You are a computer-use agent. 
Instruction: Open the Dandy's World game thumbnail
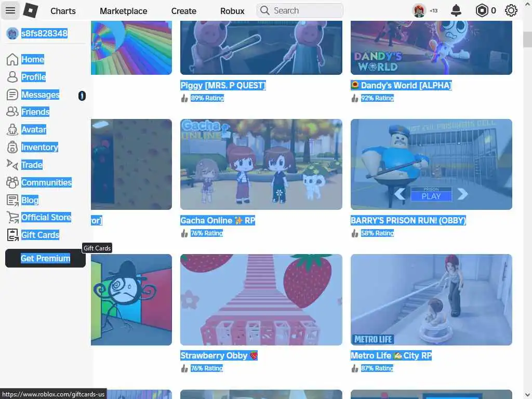click(431, 48)
